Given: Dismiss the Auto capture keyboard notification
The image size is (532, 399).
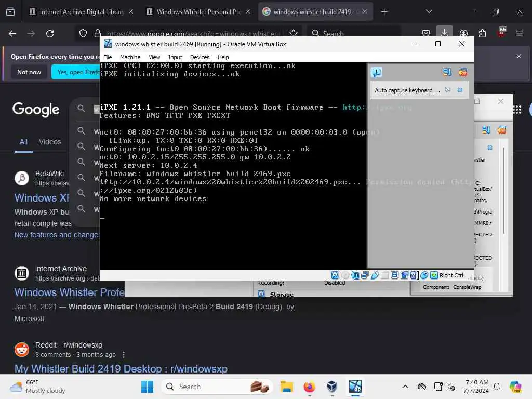Looking at the screenshot, I should (460, 90).
